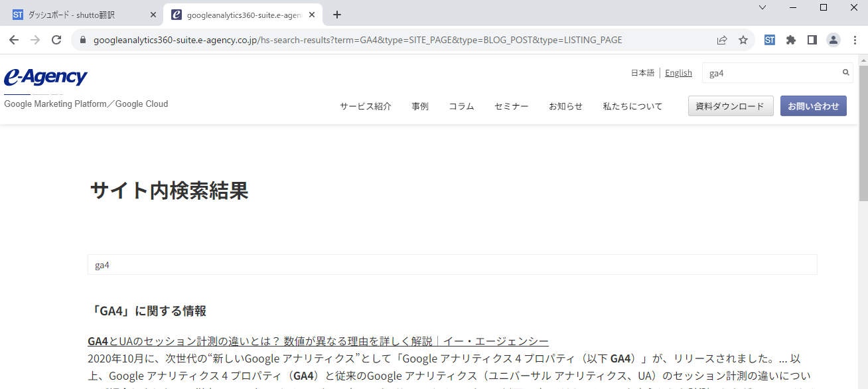The image size is (868, 389).
Task: Switch to the ダッシュボード - shutto翻訳 tab
Action: tap(82, 15)
